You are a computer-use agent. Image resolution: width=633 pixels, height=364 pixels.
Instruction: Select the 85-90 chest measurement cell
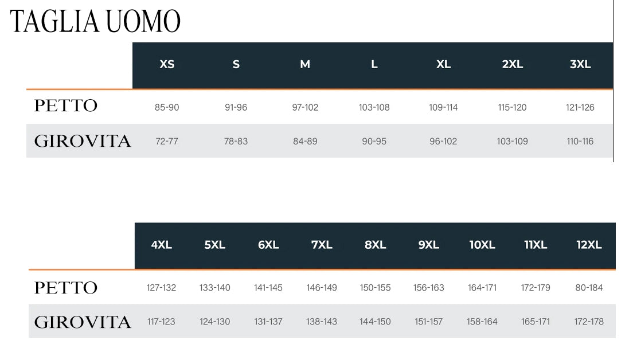(167, 107)
